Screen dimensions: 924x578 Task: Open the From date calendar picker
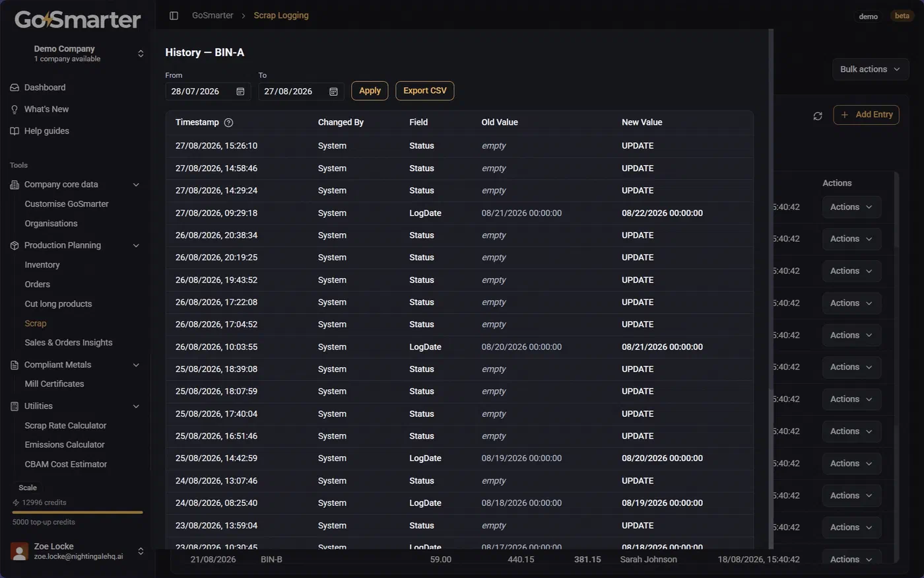tap(240, 91)
